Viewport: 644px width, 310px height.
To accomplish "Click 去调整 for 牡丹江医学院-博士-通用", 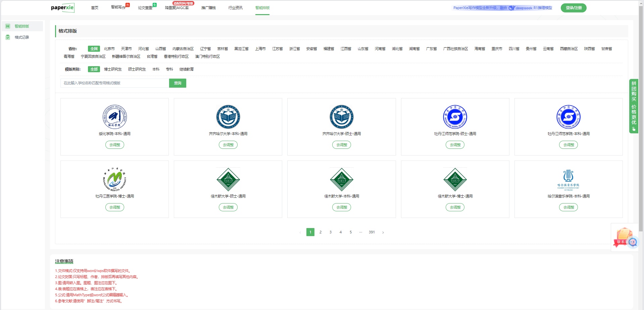I will click(x=115, y=207).
